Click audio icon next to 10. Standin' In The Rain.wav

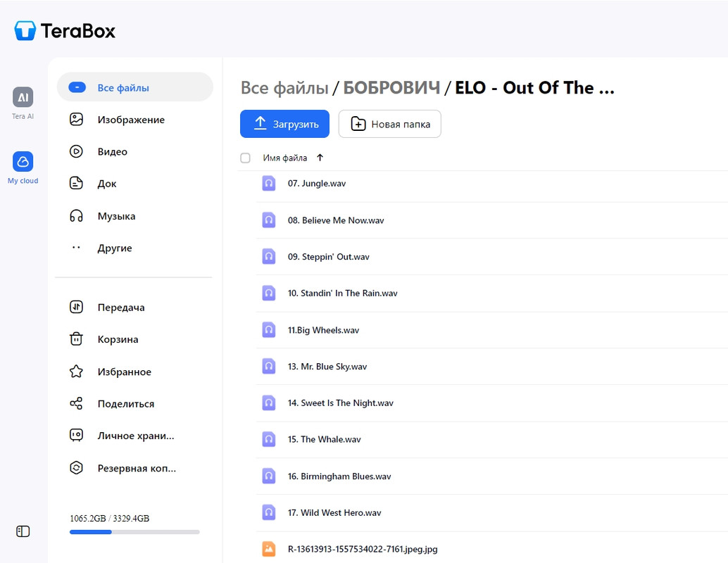(269, 293)
